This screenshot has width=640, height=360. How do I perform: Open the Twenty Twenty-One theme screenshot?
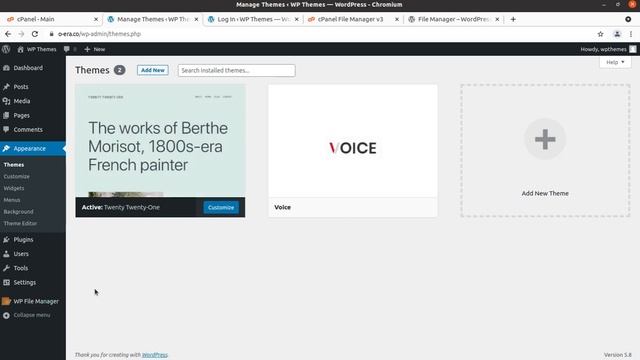[160, 141]
